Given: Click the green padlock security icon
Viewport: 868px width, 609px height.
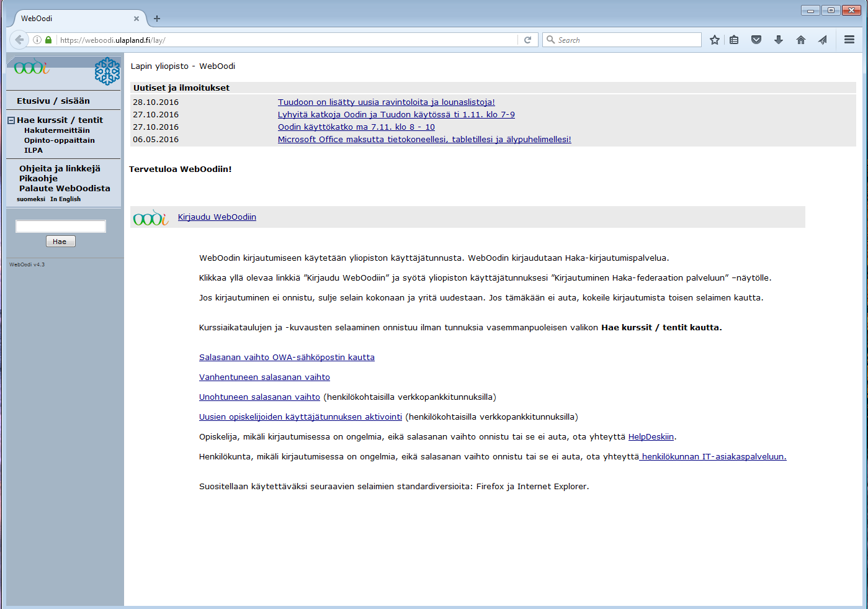Looking at the screenshot, I should tap(48, 40).
